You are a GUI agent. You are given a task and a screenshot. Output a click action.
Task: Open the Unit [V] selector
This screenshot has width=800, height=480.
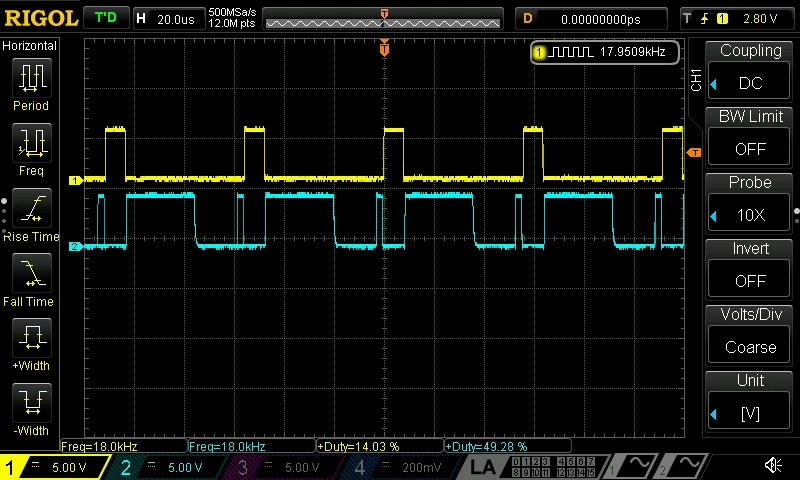[749, 401]
